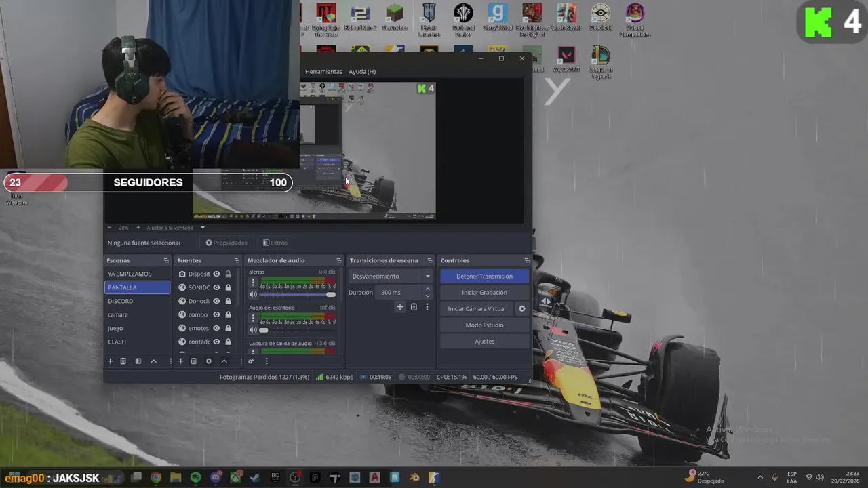Click Iniciar Grabación button

pos(484,293)
